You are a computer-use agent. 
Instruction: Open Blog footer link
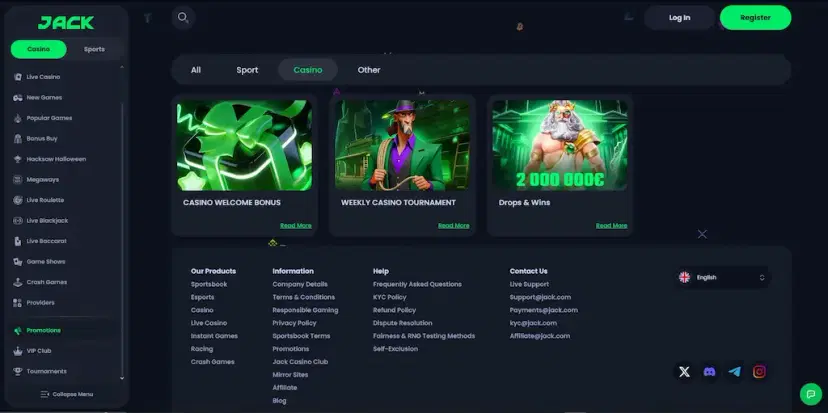pyautogui.click(x=279, y=401)
